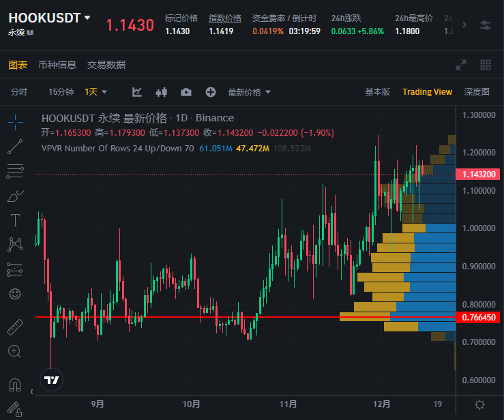Switch to the 币种信息 tab
504x420 pixels.
57,65
